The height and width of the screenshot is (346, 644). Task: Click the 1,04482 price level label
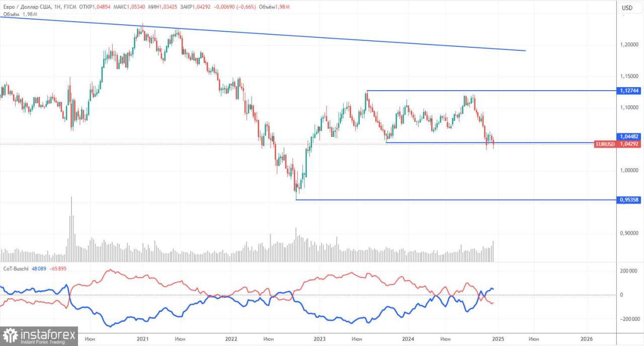(x=629, y=136)
